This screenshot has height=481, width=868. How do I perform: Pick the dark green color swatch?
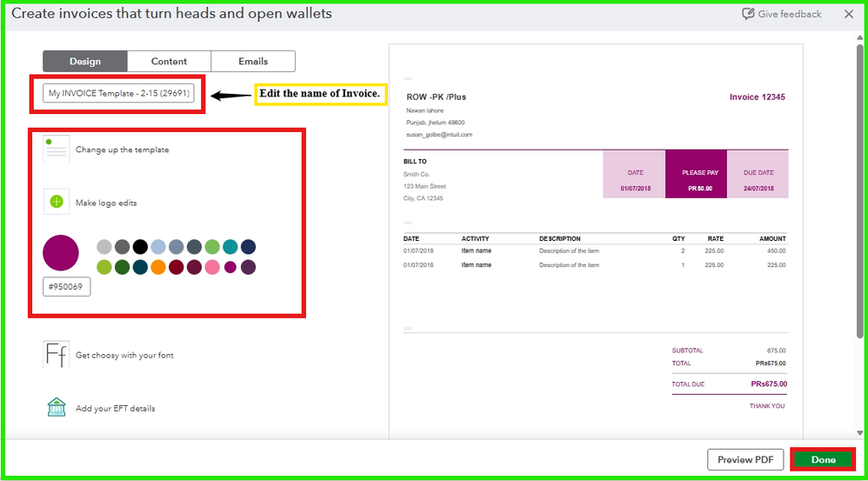pyautogui.click(x=123, y=267)
